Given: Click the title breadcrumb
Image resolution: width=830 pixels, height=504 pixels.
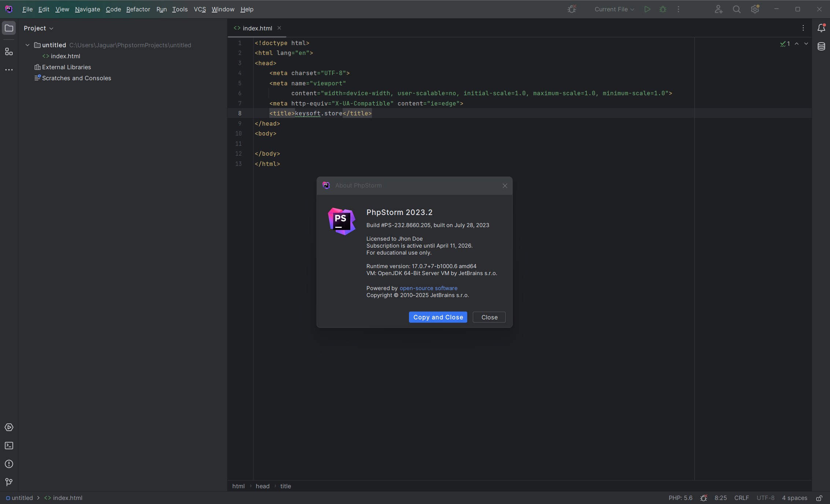Looking at the screenshot, I should tap(285, 486).
